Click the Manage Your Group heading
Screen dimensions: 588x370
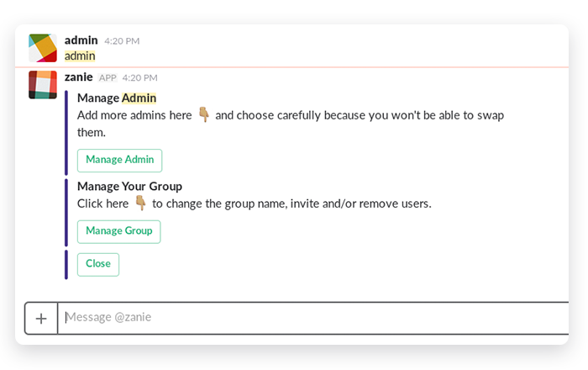pos(129,186)
